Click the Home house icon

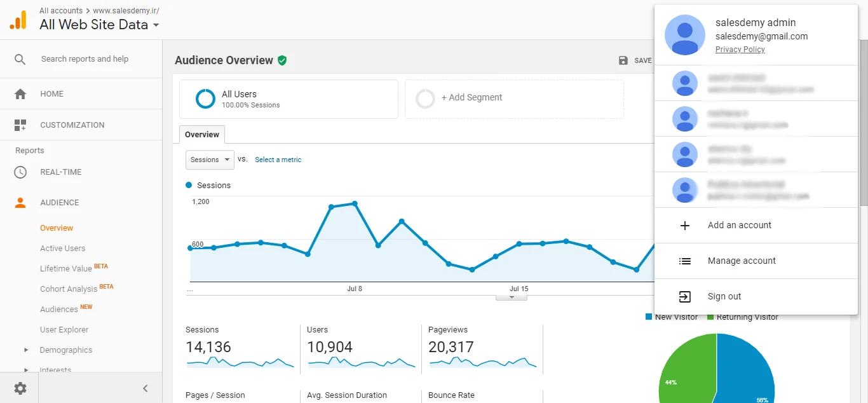20,94
